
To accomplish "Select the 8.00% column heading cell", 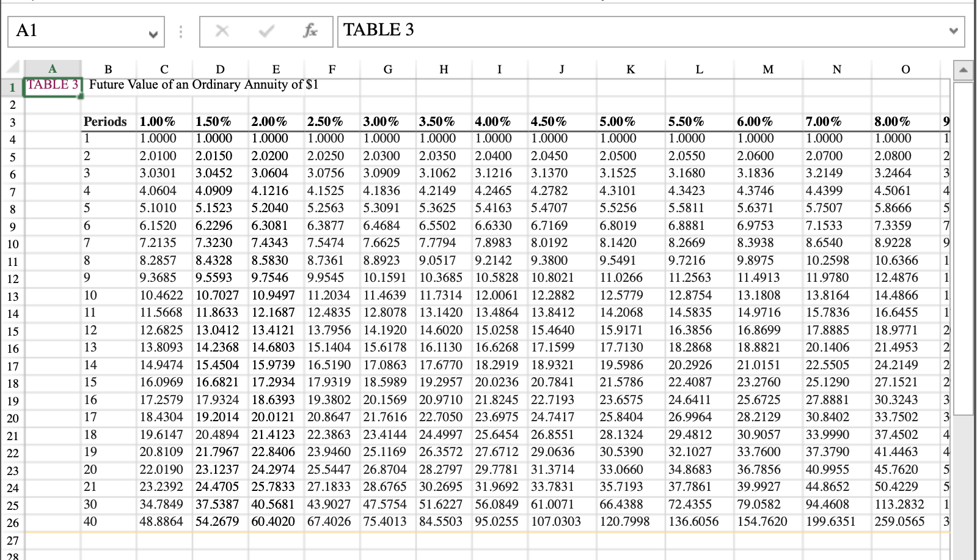I will pyautogui.click(x=892, y=121).
